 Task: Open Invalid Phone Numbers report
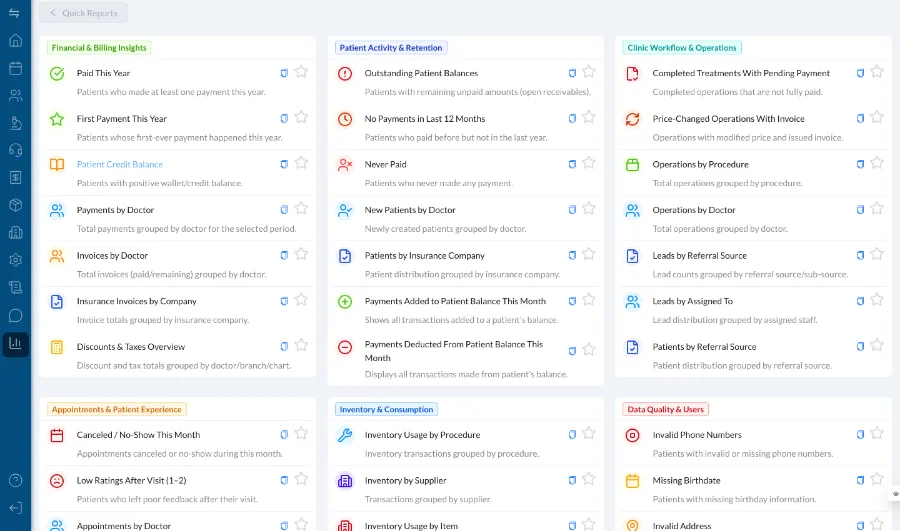(x=697, y=435)
